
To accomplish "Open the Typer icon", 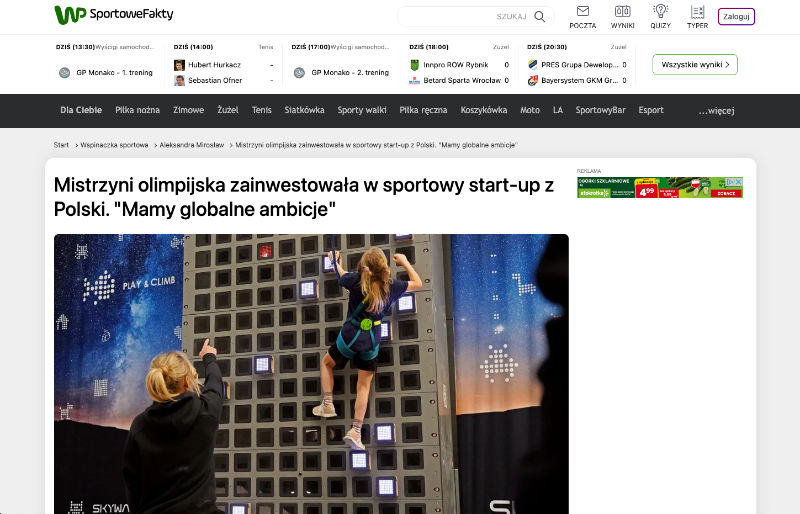I will point(697,11).
